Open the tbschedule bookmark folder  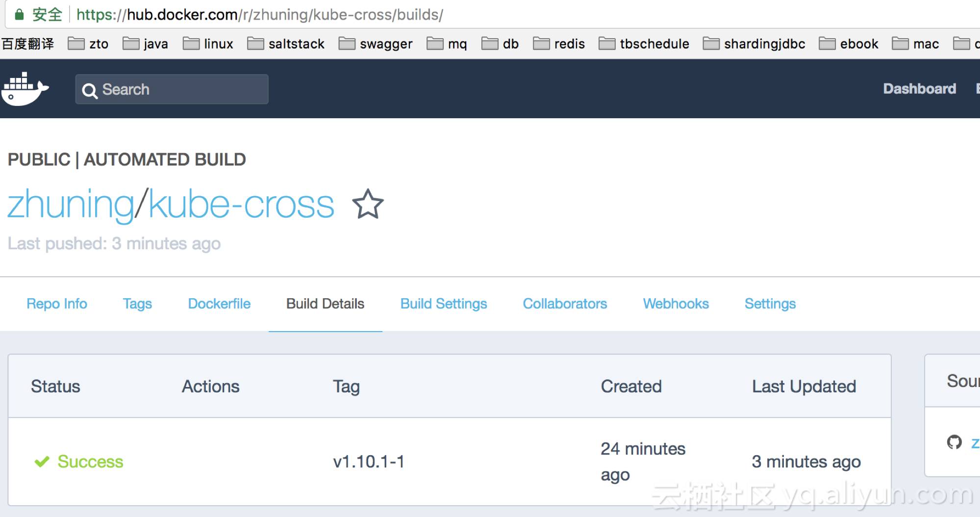point(644,44)
